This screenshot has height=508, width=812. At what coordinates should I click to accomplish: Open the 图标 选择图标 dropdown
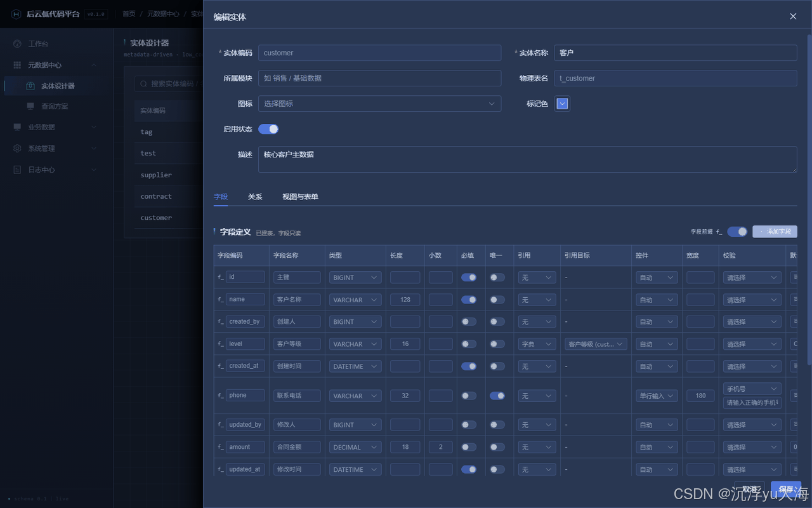(x=379, y=104)
